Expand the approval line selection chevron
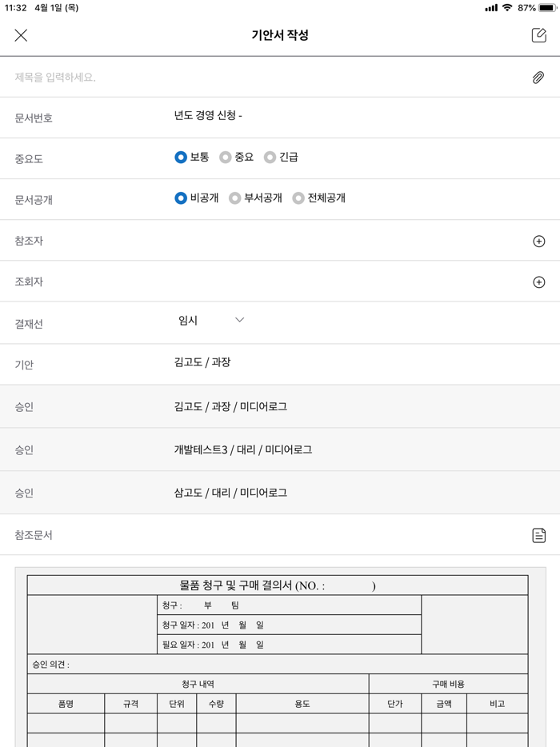 point(238,318)
